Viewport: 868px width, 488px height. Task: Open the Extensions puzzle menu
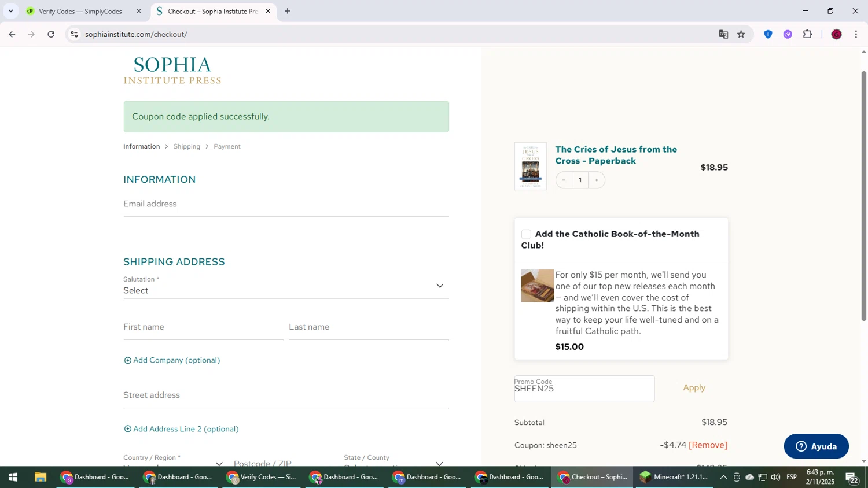click(808, 34)
